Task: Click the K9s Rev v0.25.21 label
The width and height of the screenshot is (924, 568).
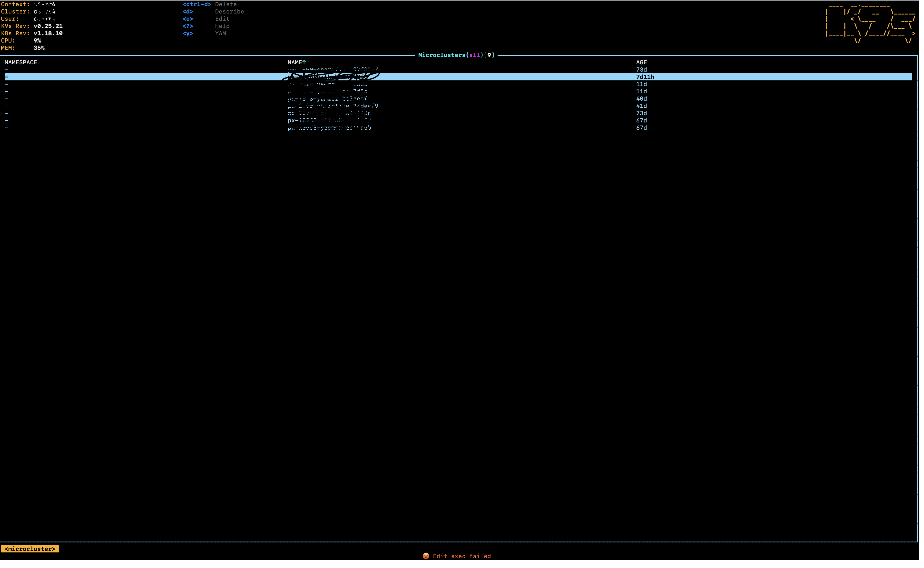Action: coord(32,26)
